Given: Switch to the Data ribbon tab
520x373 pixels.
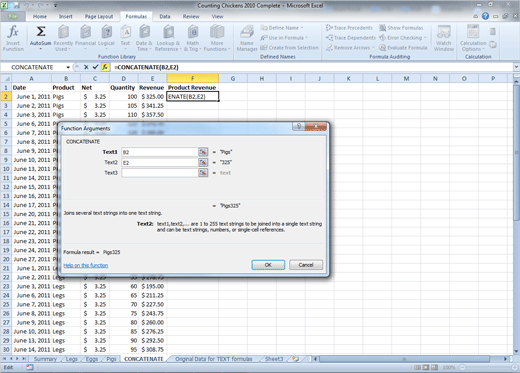Looking at the screenshot, I should [x=165, y=16].
